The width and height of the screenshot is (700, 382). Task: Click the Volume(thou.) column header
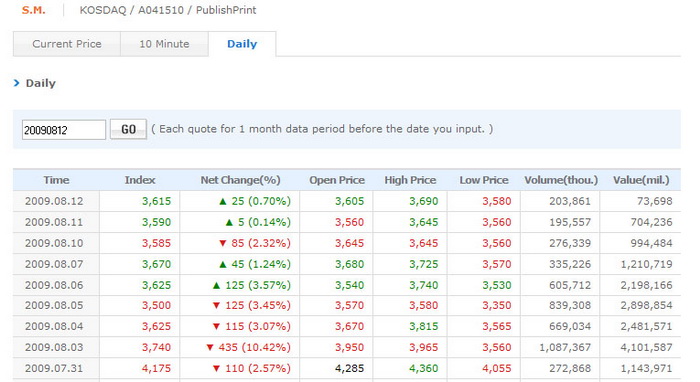[x=561, y=180]
